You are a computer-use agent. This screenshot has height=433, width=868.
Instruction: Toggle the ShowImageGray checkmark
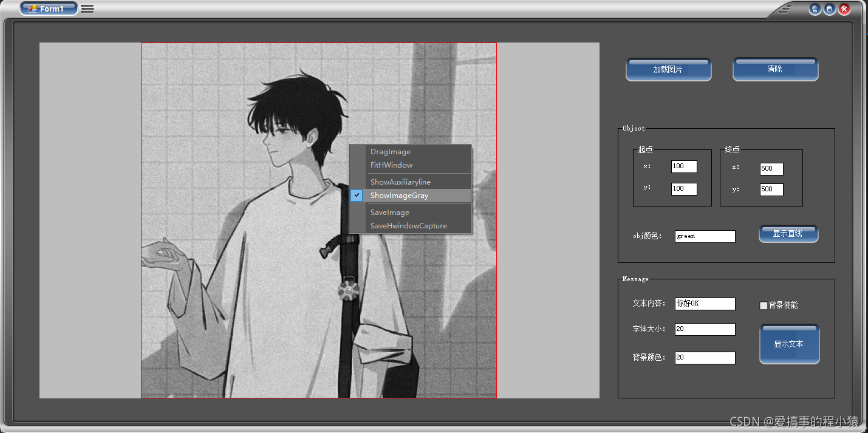(x=357, y=196)
